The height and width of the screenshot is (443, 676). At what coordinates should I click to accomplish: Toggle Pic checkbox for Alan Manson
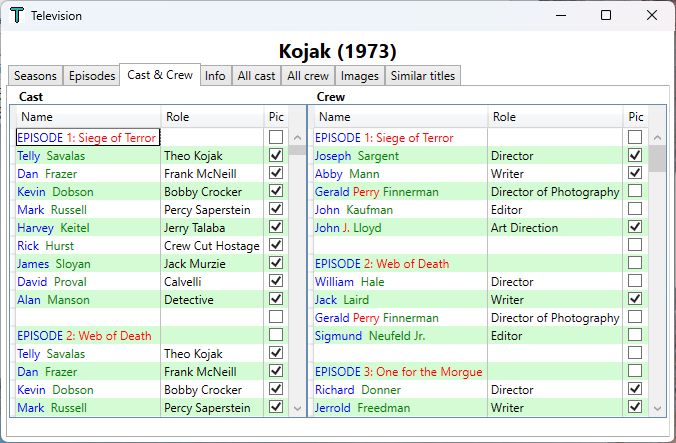click(x=276, y=299)
